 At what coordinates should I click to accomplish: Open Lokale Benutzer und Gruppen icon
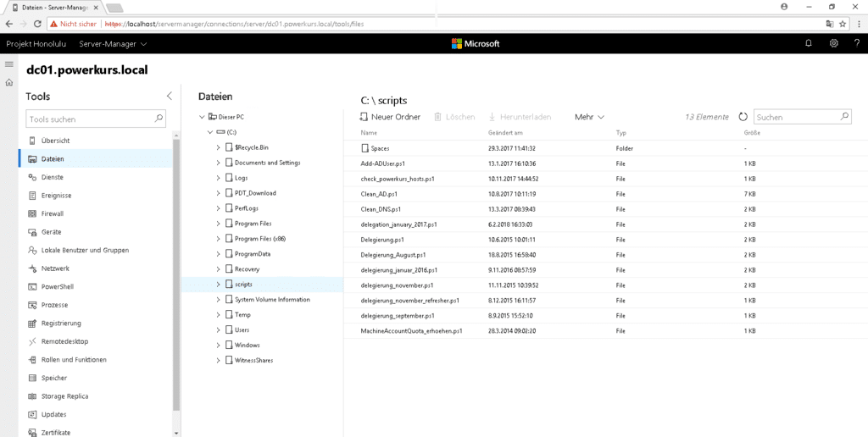coord(32,250)
